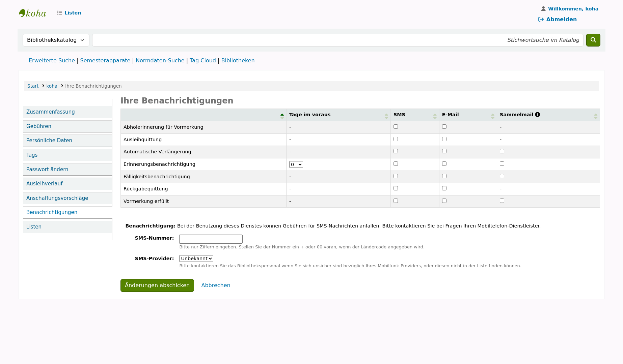Enable SMS for Abholerinnerung für Vormerkung
This screenshot has width=623, height=364.
[x=396, y=127]
